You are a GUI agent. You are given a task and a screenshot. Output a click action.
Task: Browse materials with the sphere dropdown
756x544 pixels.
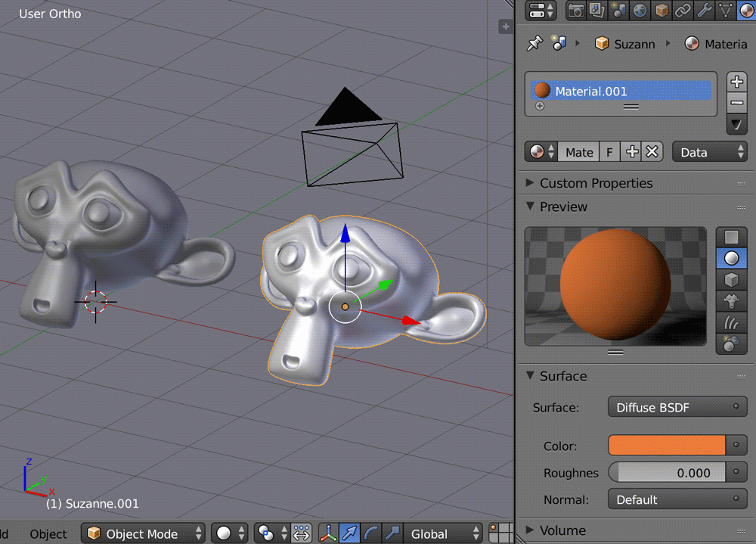tap(541, 152)
